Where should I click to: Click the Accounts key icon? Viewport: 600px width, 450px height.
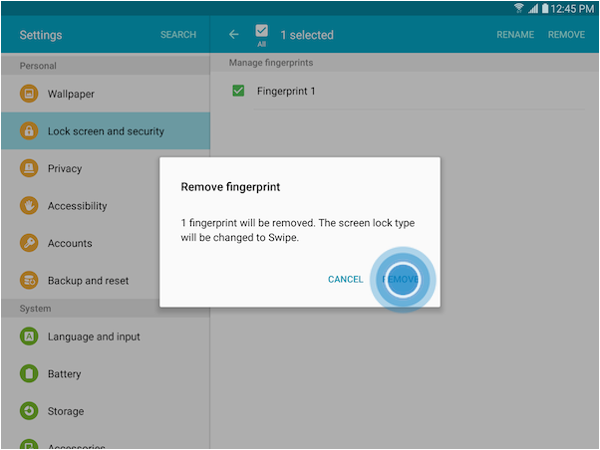(29, 243)
